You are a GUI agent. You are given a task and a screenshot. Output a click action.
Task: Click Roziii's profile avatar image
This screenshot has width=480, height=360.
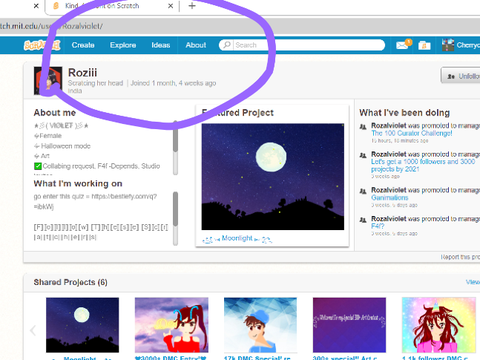coord(48,81)
